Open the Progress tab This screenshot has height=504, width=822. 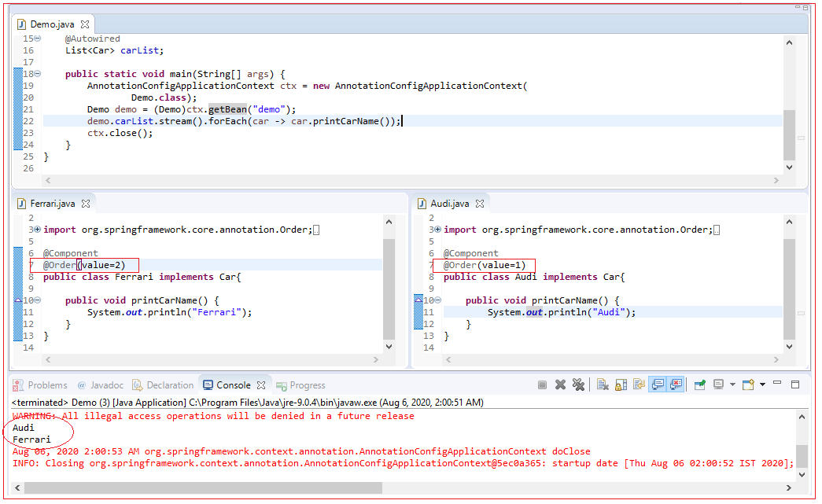(301, 385)
